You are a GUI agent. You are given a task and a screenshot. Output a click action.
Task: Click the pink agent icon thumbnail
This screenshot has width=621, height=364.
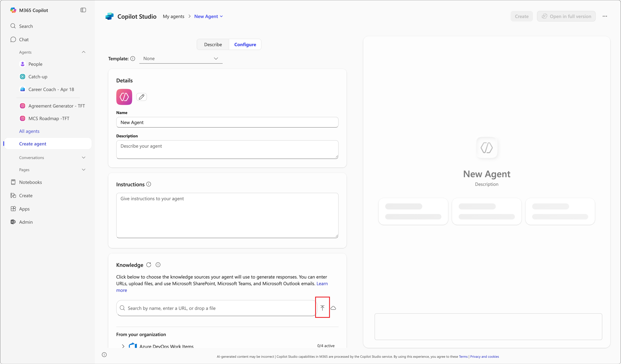[124, 97]
